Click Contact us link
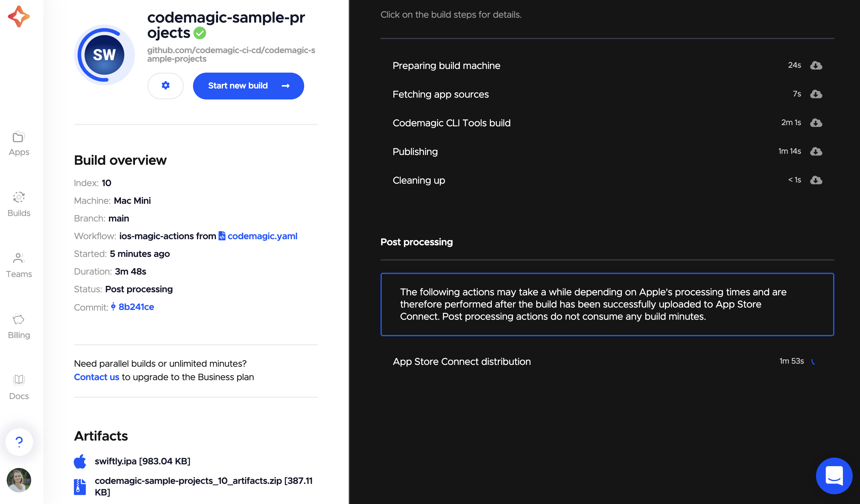 [x=97, y=377]
